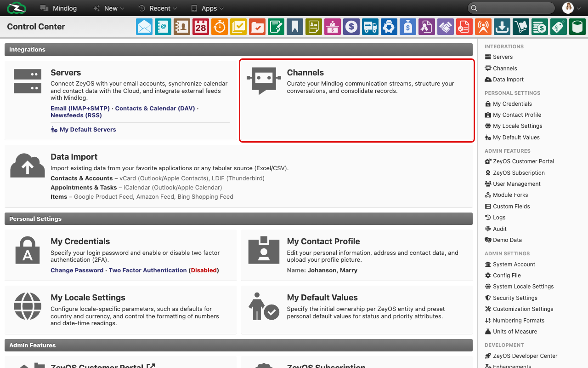Screen dimensions: 588x368
Task: Select Channels in the right sidebar
Action: [501, 68]
